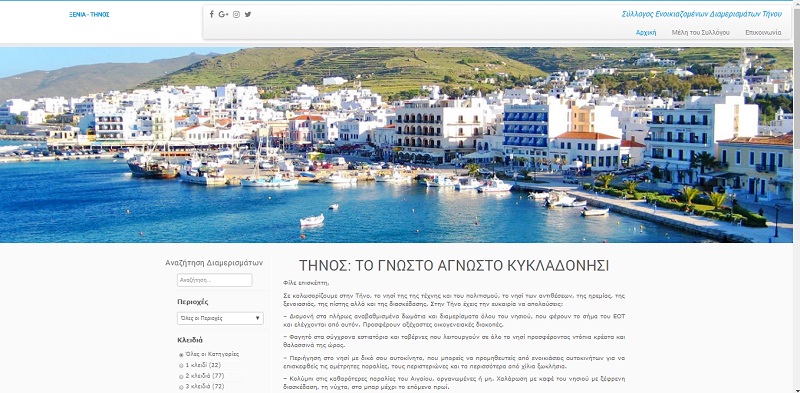Open the Google Plus social icon
The height and width of the screenshot is (393, 800).
click(223, 14)
